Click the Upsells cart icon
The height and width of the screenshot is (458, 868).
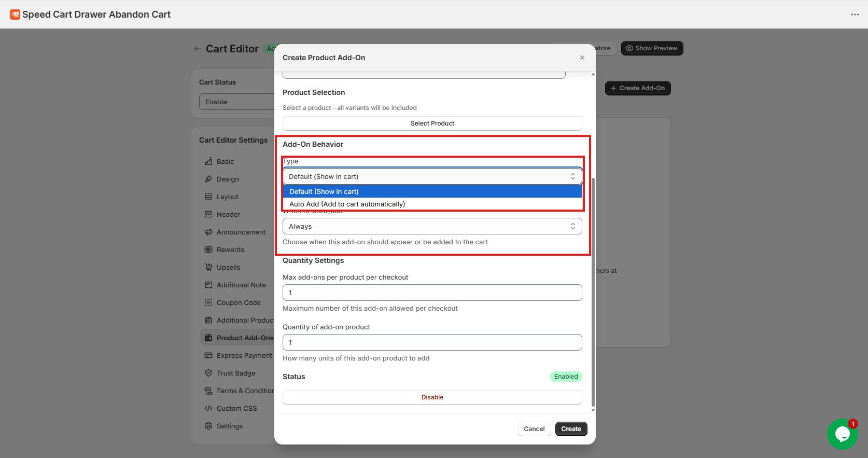(208, 267)
